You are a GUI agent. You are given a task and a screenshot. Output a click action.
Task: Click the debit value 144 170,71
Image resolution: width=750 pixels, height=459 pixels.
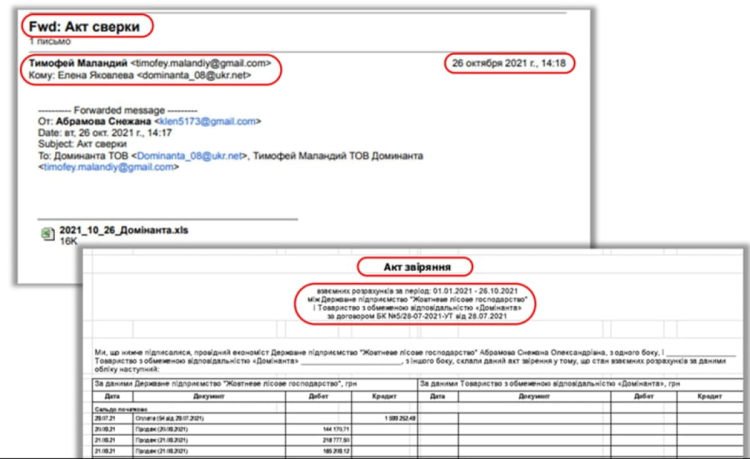tap(336, 429)
